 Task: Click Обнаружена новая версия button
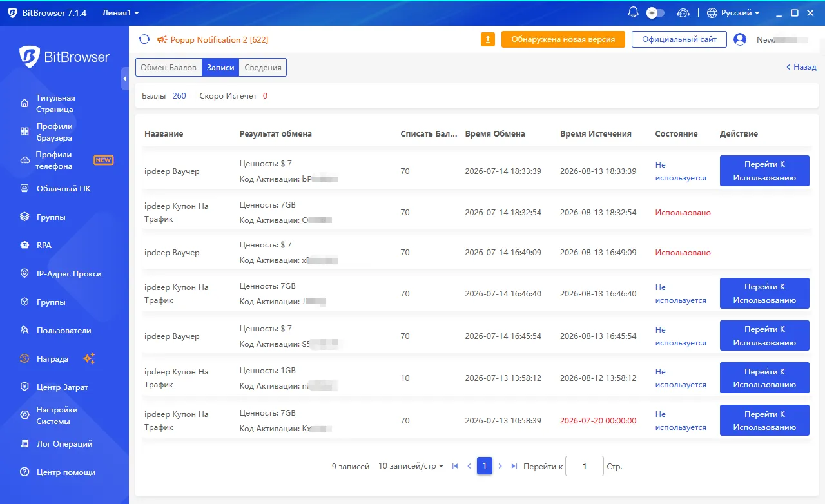coord(563,39)
